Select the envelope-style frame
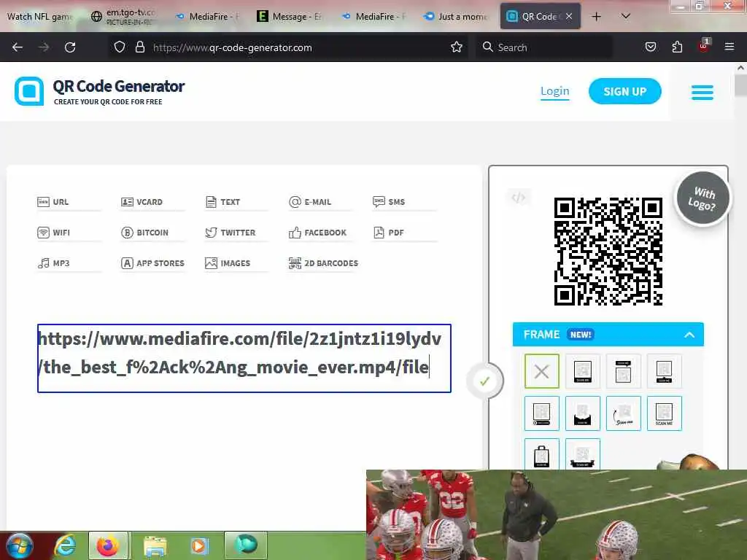This screenshot has width=747, height=560. [x=583, y=413]
